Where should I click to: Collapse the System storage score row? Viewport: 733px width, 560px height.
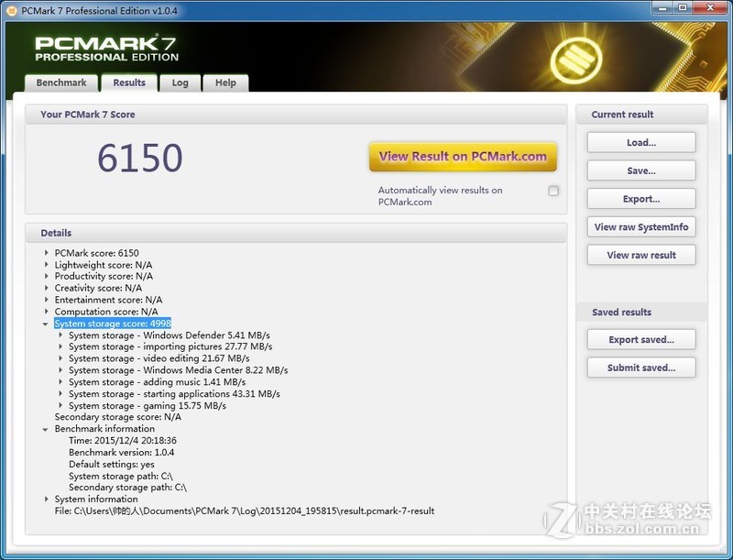tap(45, 324)
